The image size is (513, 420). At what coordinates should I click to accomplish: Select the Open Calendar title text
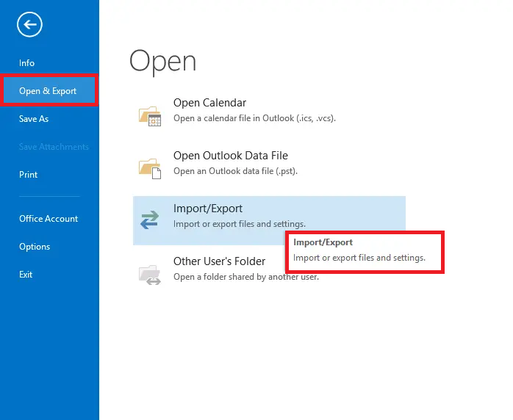[x=209, y=103]
